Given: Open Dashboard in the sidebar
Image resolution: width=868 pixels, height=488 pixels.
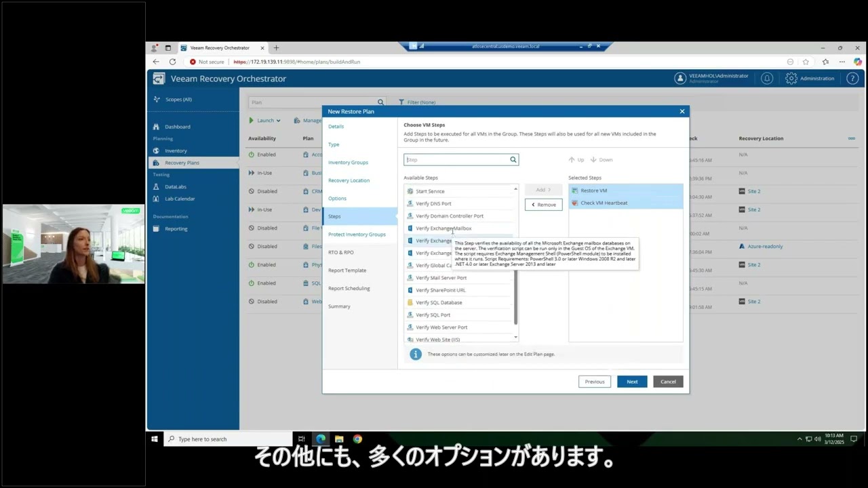Looking at the screenshot, I should (x=178, y=127).
